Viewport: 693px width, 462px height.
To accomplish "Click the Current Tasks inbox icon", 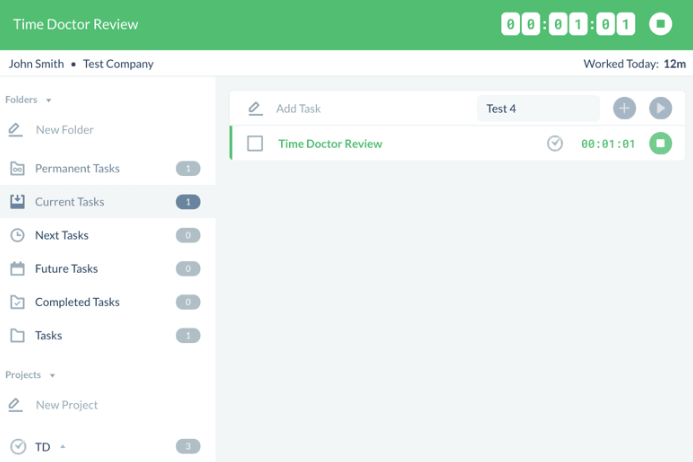I will point(17,202).
